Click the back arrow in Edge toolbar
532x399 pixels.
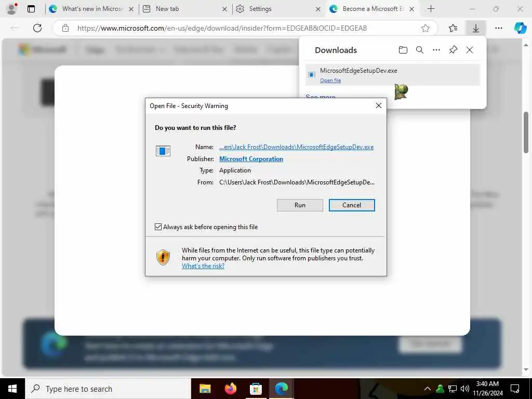point(14,28)
